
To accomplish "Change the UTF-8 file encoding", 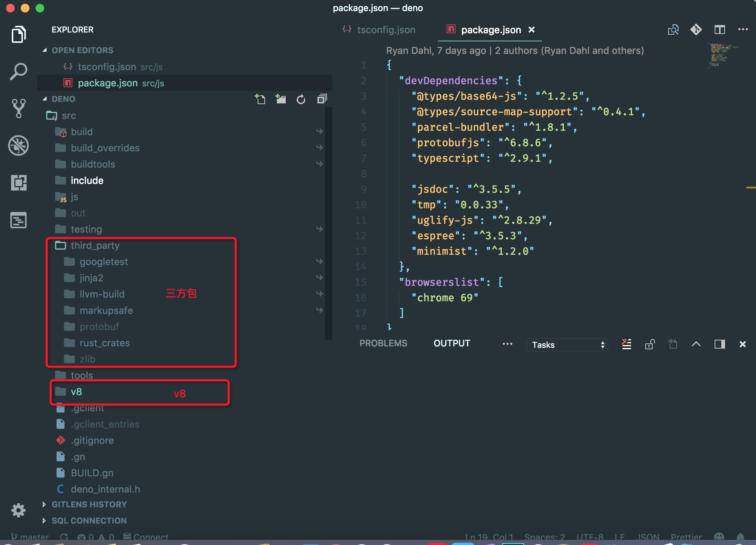I will (590, 537).
